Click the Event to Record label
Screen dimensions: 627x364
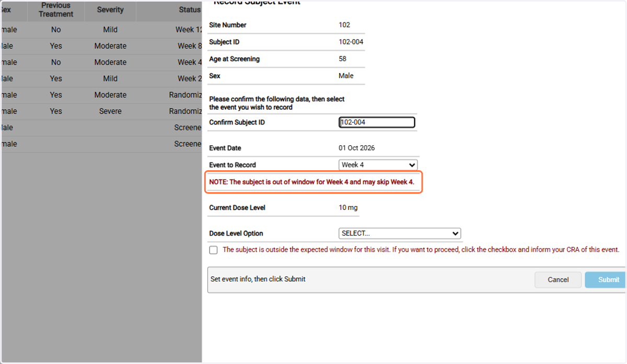tap(233, 165)
